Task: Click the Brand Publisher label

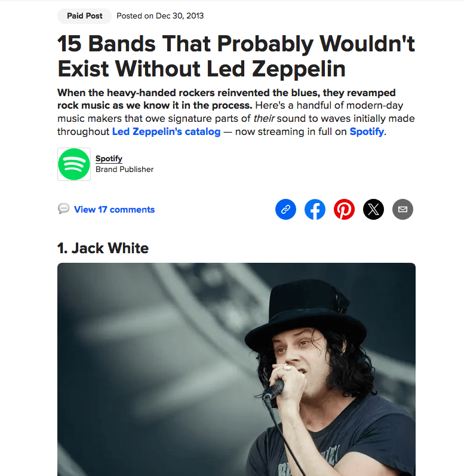Action: click(x=124, y=170)
